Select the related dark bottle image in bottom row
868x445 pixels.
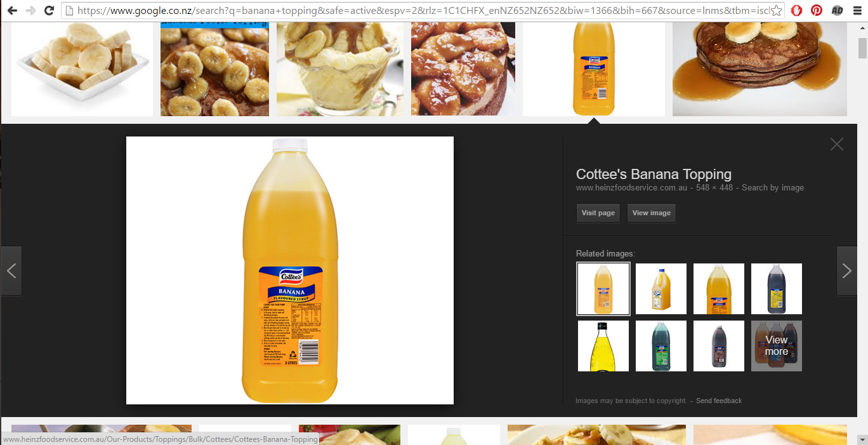(x=719, y=346)
